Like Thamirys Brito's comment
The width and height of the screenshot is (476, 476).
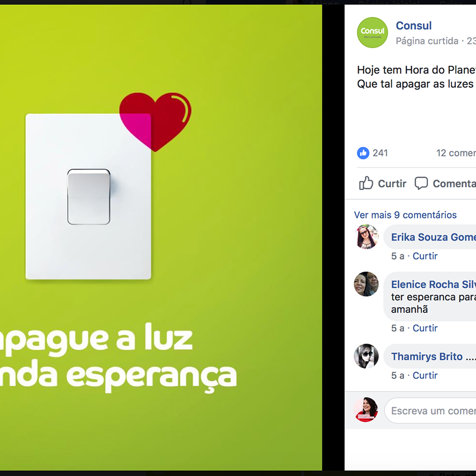tap(425, 375)
